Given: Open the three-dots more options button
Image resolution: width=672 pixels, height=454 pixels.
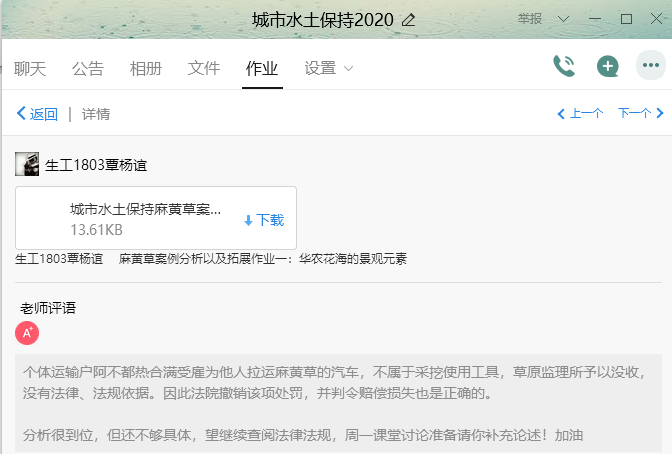Looking at the screenshot, I should point(651,67).
